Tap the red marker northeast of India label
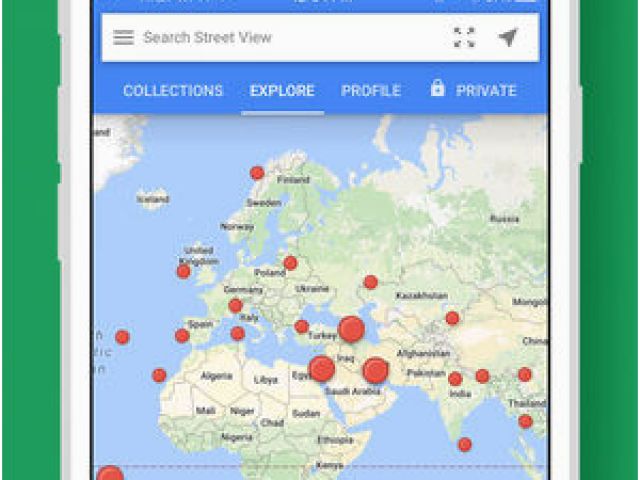The height and width of the screenshot is (480, 640). [x=482, y=376]
